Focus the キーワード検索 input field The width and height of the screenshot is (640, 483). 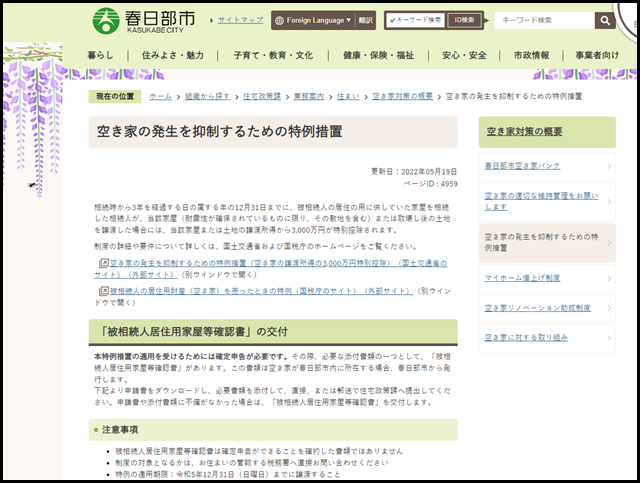(544, 20)
